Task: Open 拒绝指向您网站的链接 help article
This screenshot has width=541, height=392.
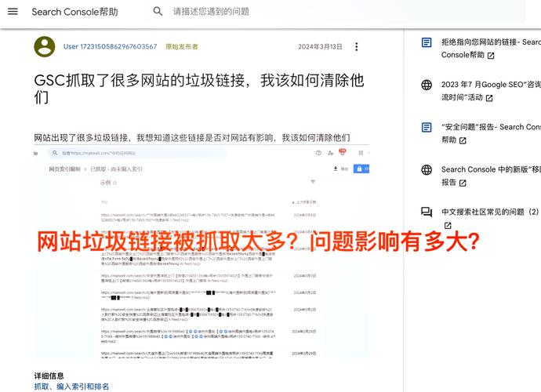Action: [x=491, y=49]
